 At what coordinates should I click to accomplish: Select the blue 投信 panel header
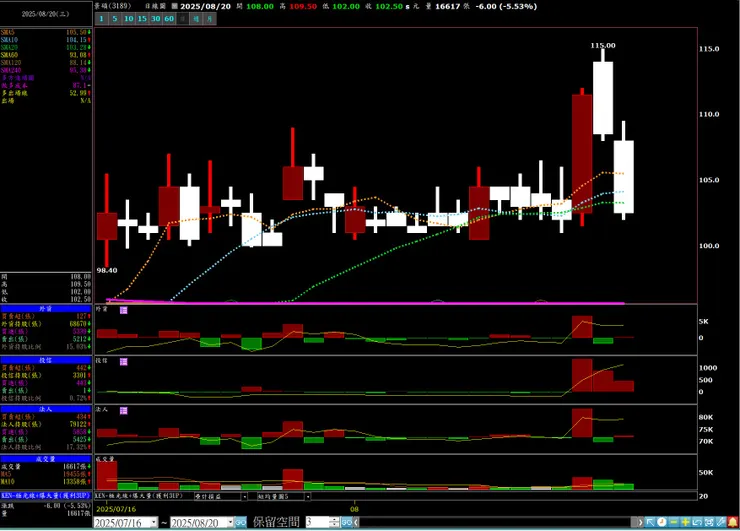point(45,360)
